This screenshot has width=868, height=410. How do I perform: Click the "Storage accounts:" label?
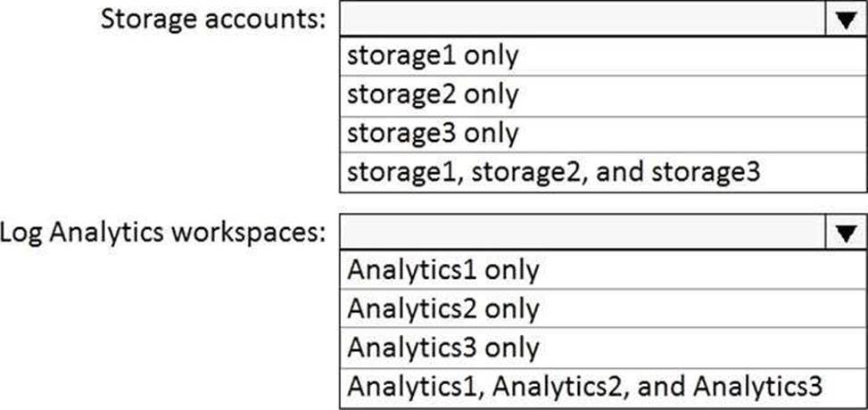(212, 19)
